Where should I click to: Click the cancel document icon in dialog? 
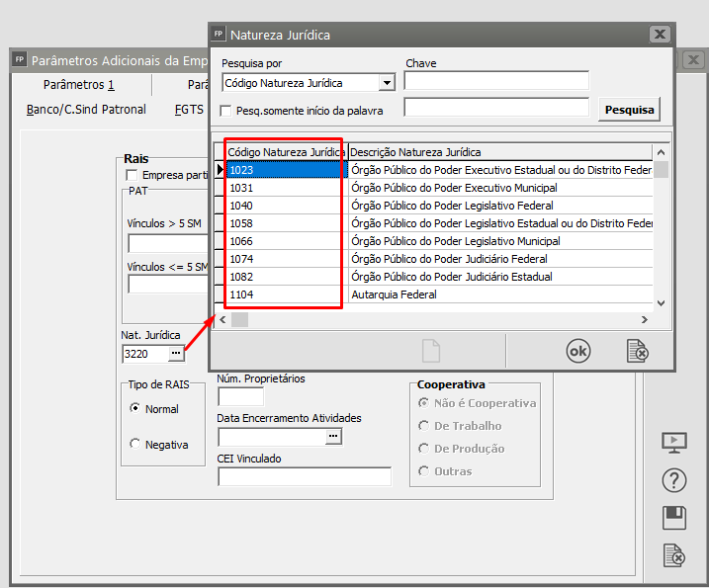tap(637, 351)
